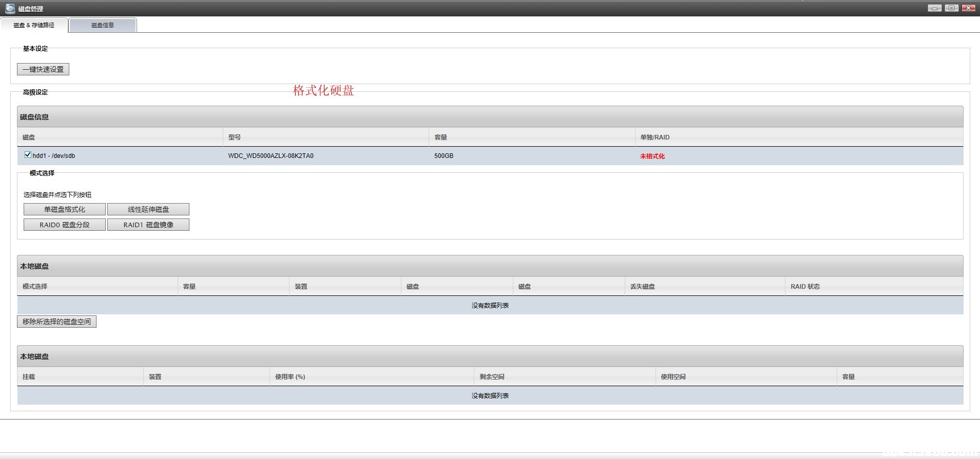Image resolution: width=980 pixels, height=459 pixels.
Task: Close the 磁盘管理 window
Action: (968, 8)
